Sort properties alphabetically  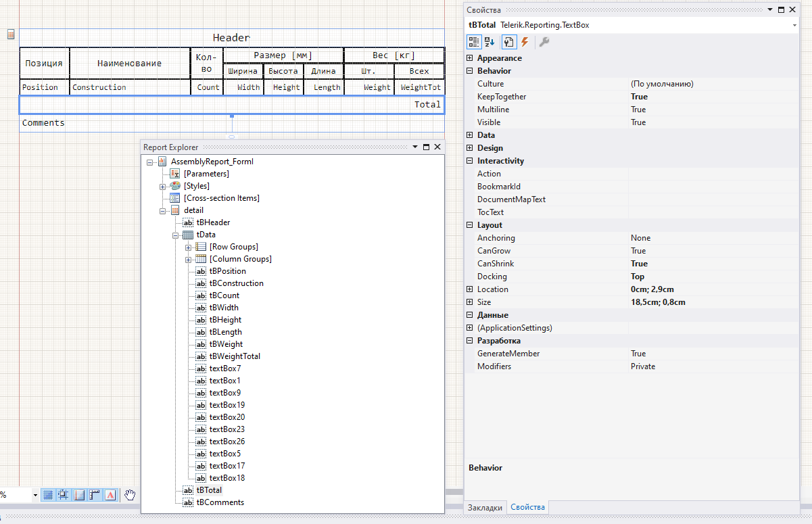(x=489, y=42)
